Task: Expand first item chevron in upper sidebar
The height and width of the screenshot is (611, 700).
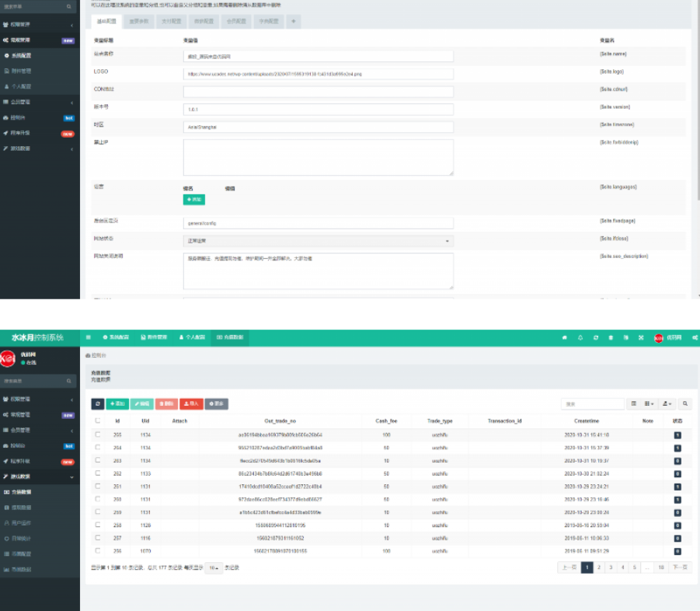Action: [72, 25]
